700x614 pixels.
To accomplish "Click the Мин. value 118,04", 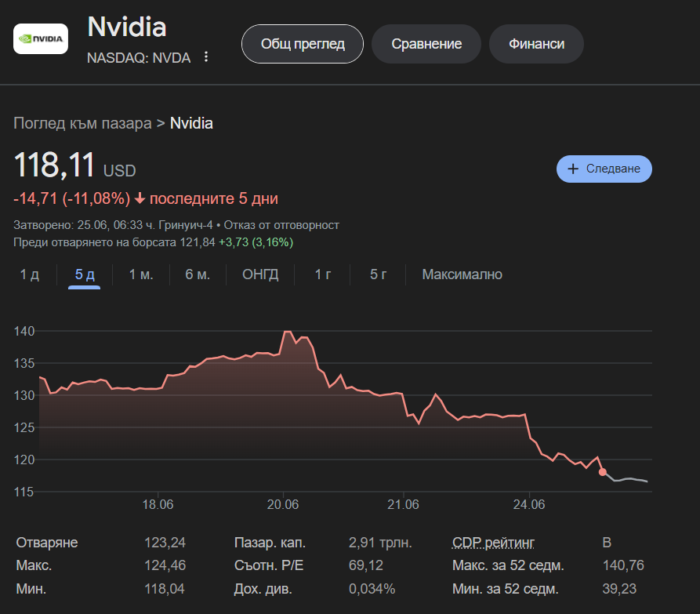I will click(165, 589).
